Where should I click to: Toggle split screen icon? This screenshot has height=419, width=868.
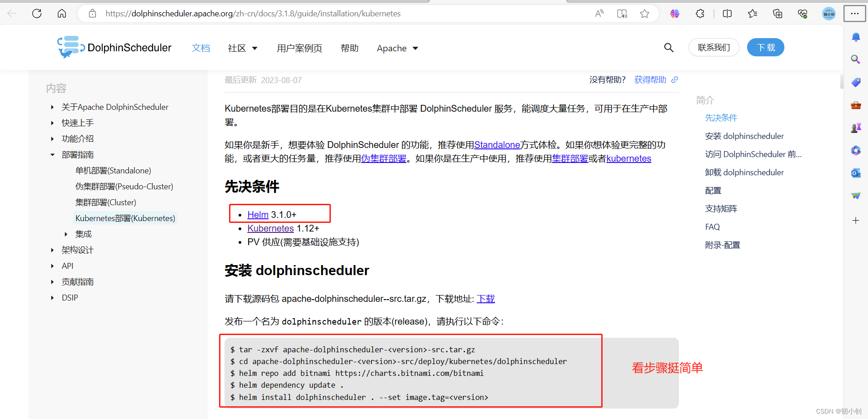tap(727, 14)
